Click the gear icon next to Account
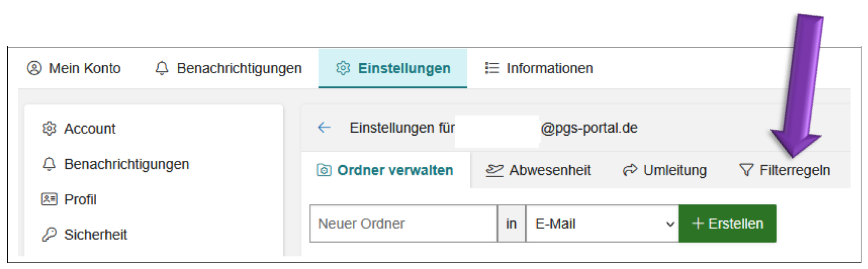Image resolution: width=868 pixels, height=269 pixels. [x=49, y=128]
